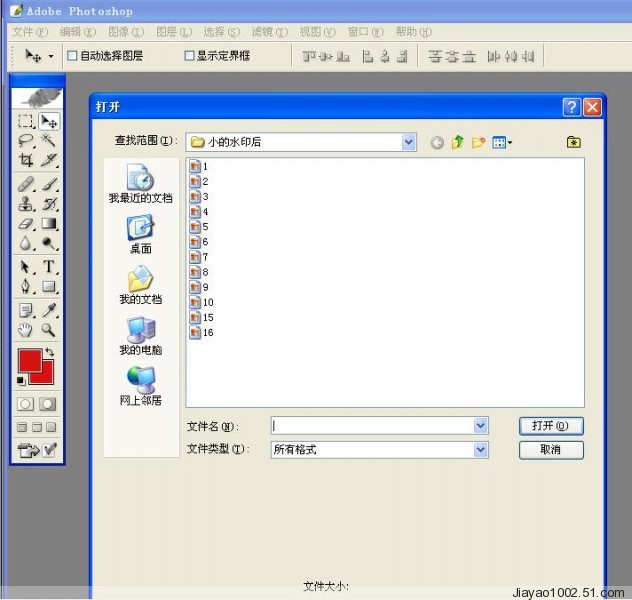Select the Dodge tool
632x600 pixels.
coord(49,243)
